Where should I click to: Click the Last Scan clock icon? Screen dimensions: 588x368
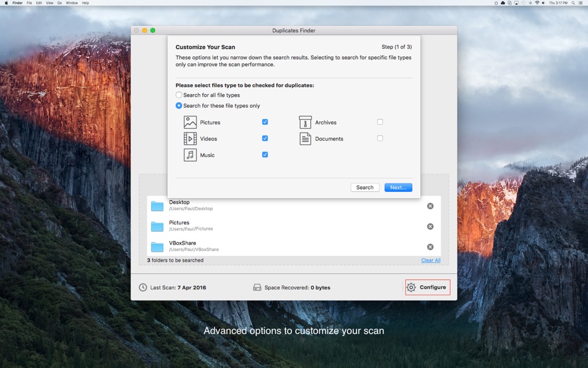click(x=143, y=287)
